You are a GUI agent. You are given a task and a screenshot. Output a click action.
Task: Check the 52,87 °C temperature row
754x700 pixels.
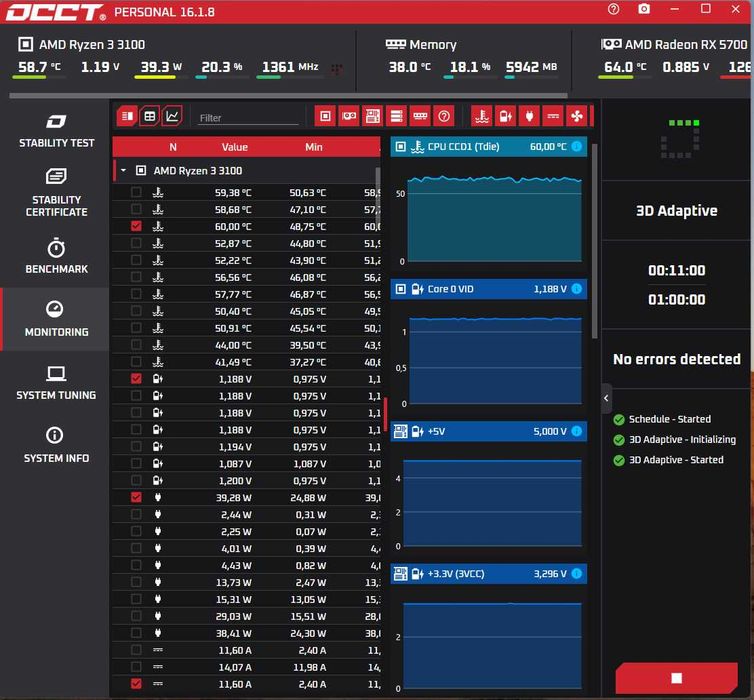coord(136,243)
